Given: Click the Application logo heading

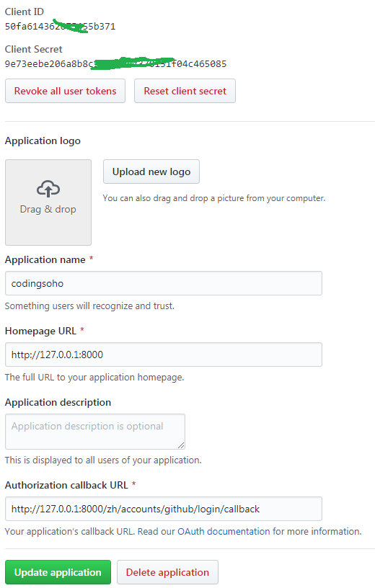Looking at the screenshot, I should click(x=43, y=141).
